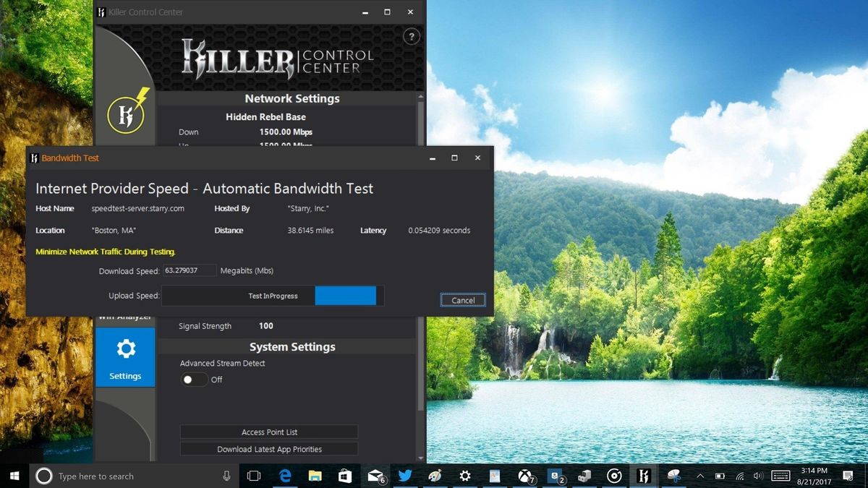The width and height of the screenshot is (868, 488).
Task: Open the People app icon with badge 2
Action: [556, 476]
